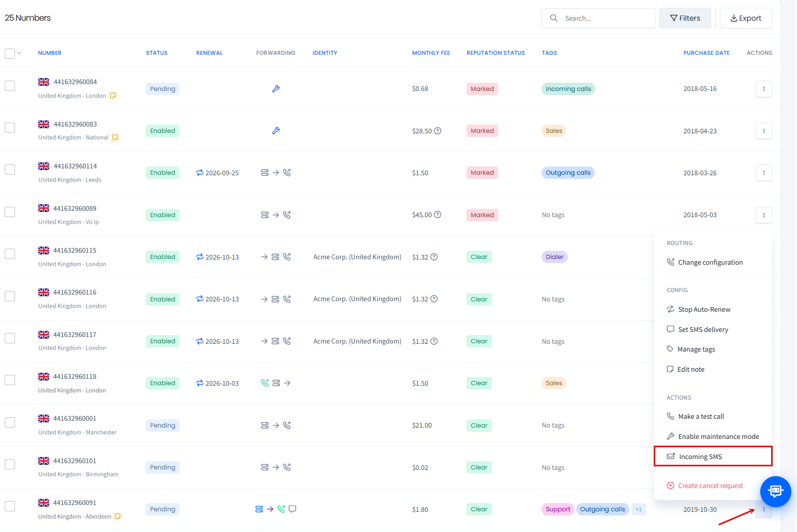Viewport: 797px width, 532px height.
Task: Open actions menu for 441632960114
Action: (763, 173)
